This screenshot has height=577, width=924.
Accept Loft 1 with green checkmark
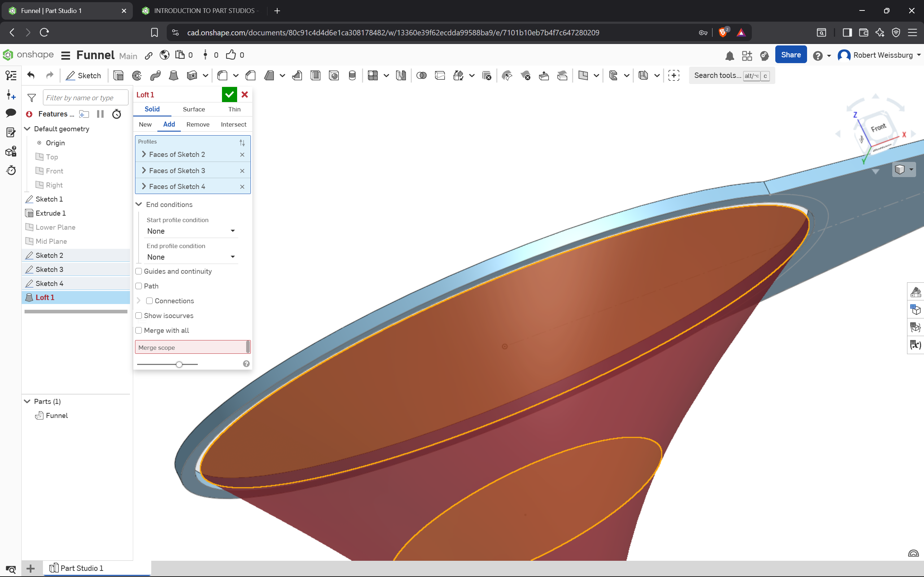tap(229, 94)
